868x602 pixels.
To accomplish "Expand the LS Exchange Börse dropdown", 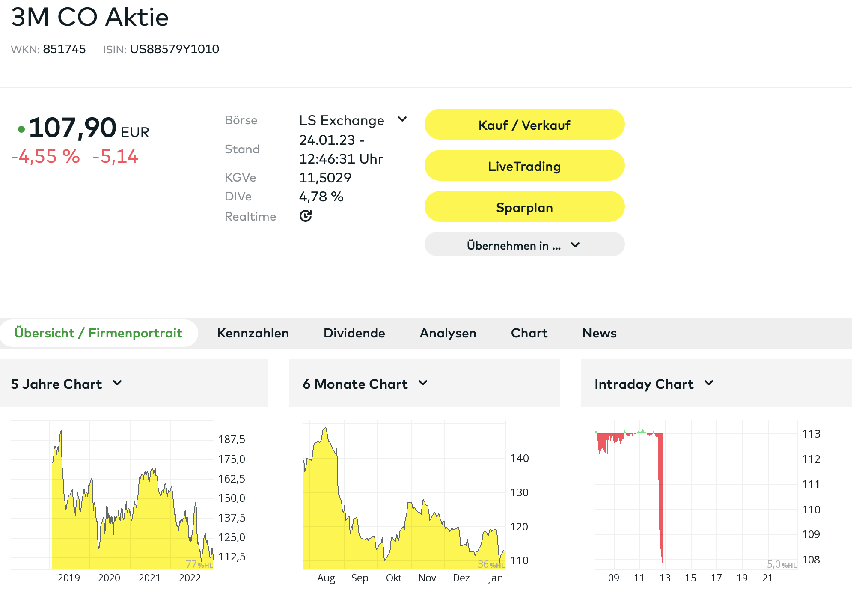I will pyautogui.click(x=402, y=119).
